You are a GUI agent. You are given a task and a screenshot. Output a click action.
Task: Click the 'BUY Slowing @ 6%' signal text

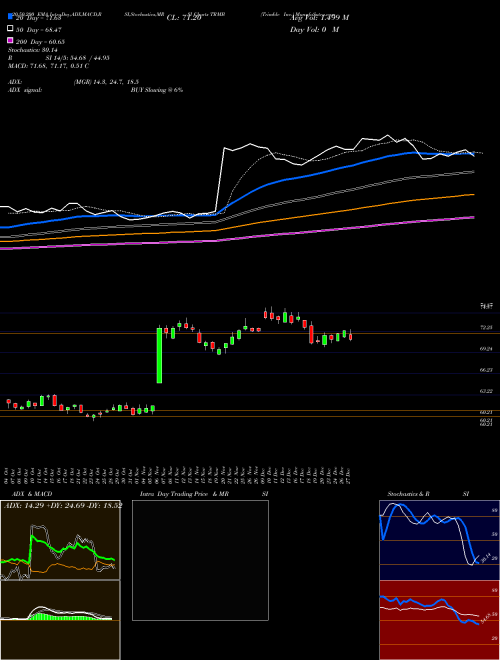tap(157, 90)
